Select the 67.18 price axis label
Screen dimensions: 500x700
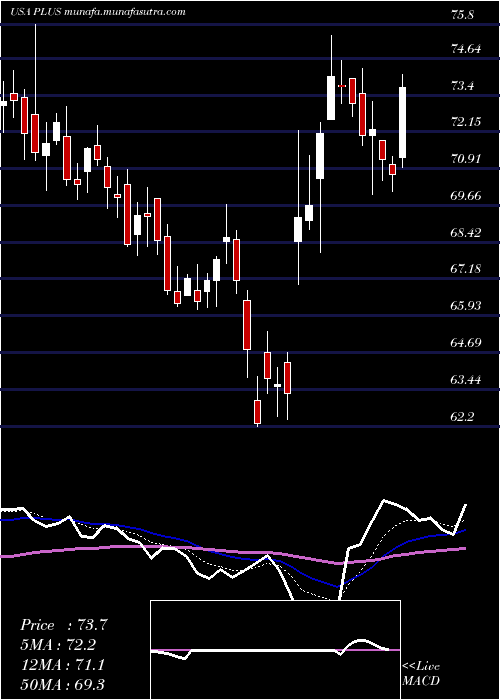click(466, 269)
